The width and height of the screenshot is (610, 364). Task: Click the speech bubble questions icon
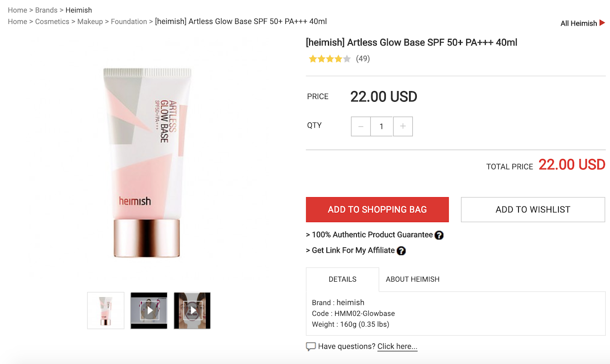pos(311,346)
